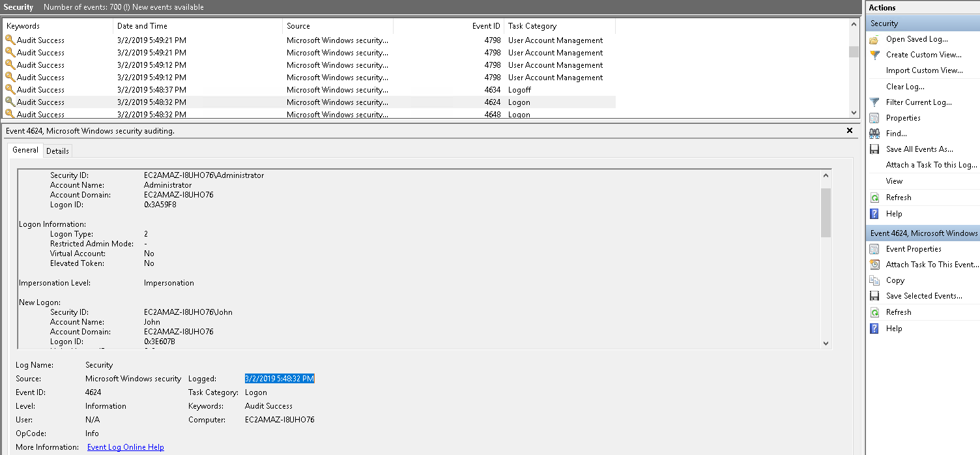Viewport: 980px width, 455px height.
Task: Click the Attach Task To This Event icon
Action: [x=874, y=265]
